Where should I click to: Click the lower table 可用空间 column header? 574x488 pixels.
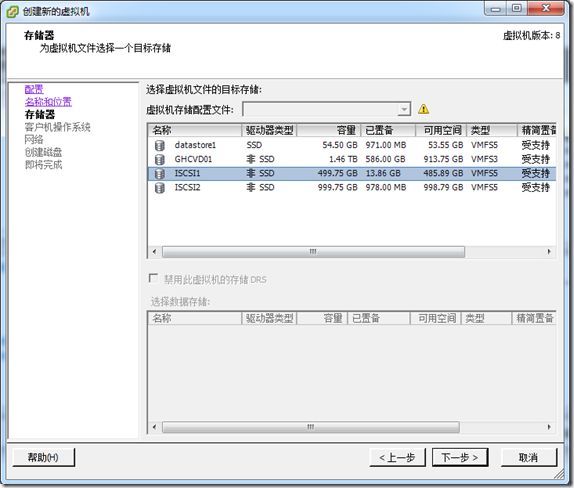tap(435, 318)
